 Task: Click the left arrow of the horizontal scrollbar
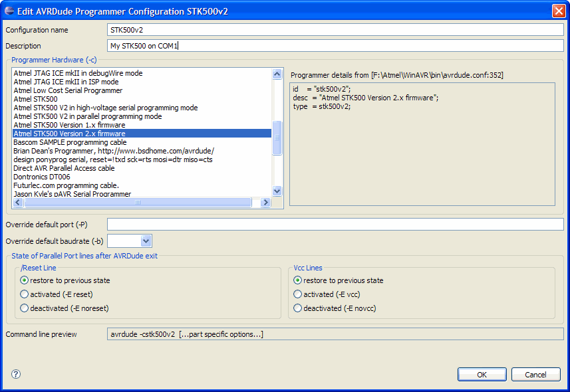point(17,202)
